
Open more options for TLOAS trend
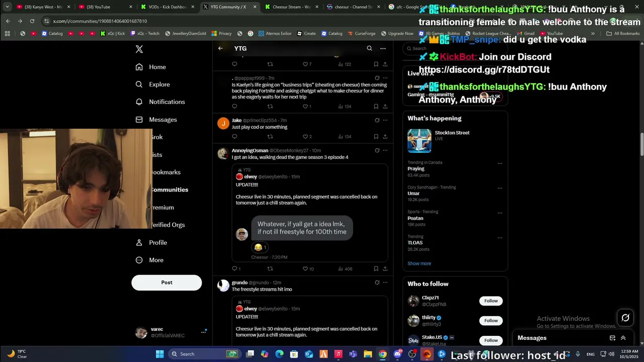tap(500, 237)
